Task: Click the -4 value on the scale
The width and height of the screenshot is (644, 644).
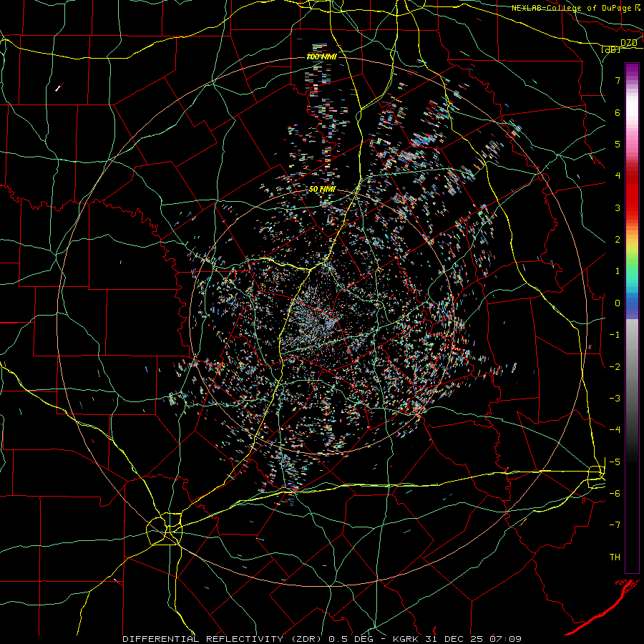Action: tap(615, 430)
